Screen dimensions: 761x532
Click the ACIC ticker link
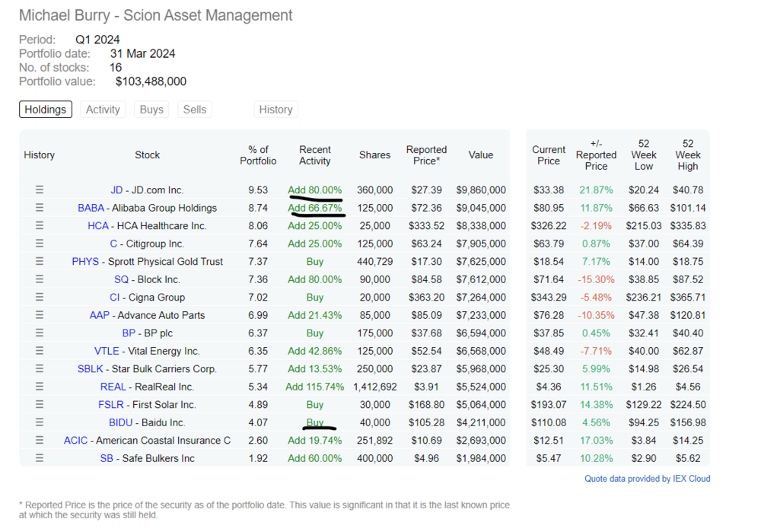[75, 440]
